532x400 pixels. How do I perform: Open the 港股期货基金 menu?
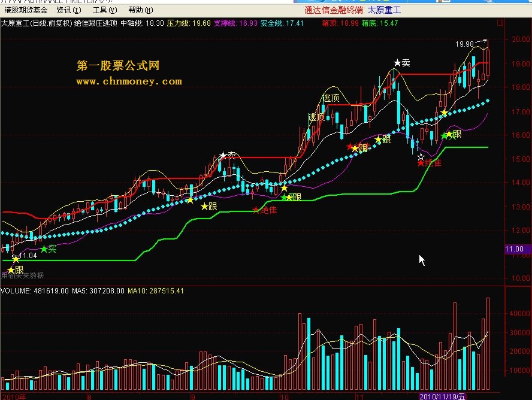coord(26,10)
